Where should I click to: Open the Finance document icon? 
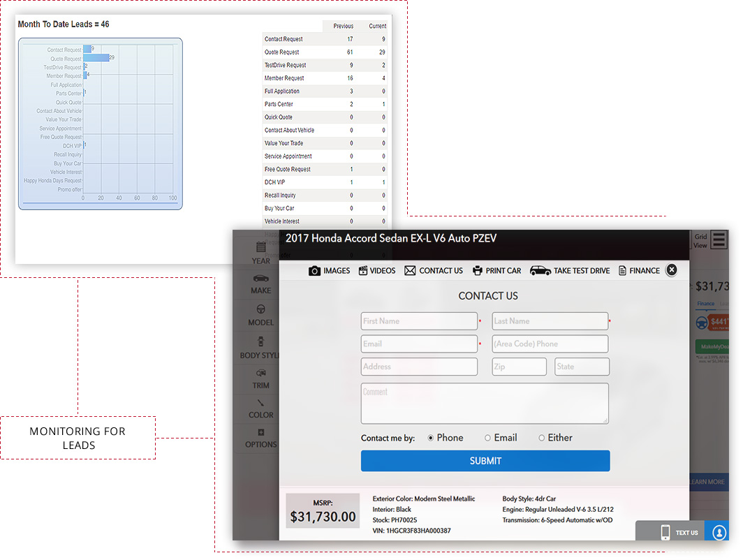point(622,271)
